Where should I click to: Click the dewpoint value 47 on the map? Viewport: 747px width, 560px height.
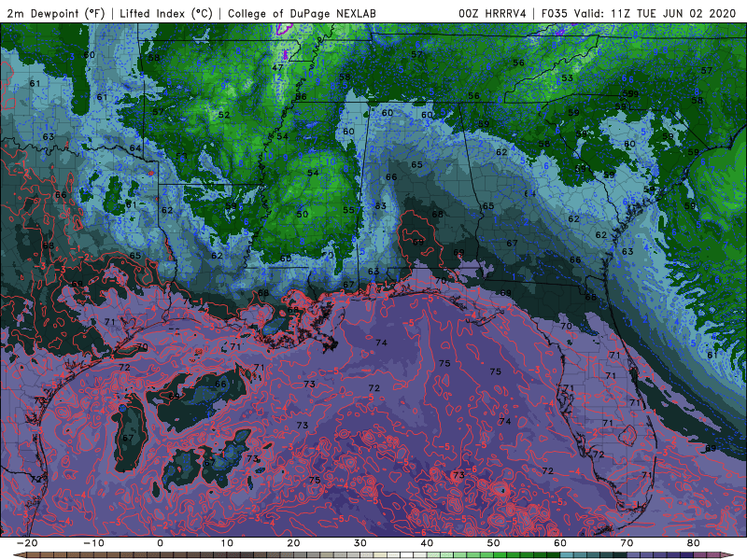277,67
